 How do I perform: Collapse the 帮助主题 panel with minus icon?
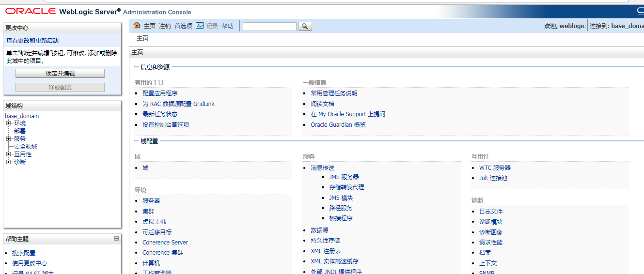[x=116, y=239]
